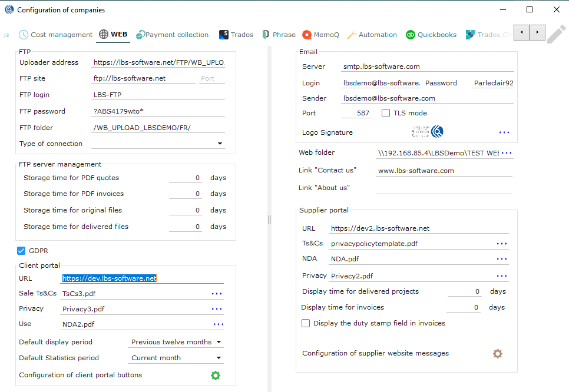Enable TLS mode checkbox
This screenshot has width=569, height=392.
coord(386,113)
